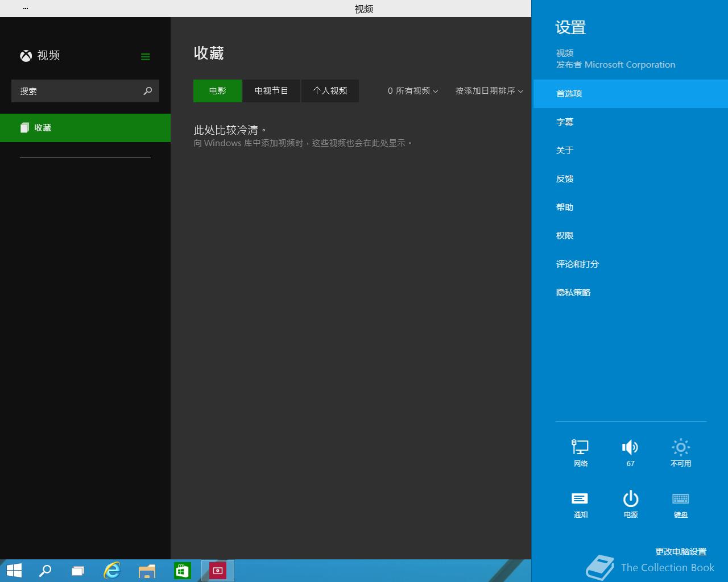Viewport: 728px width, 582px height.
Task: Open the 收藏 sidebar item
Action: pos(85,128)
